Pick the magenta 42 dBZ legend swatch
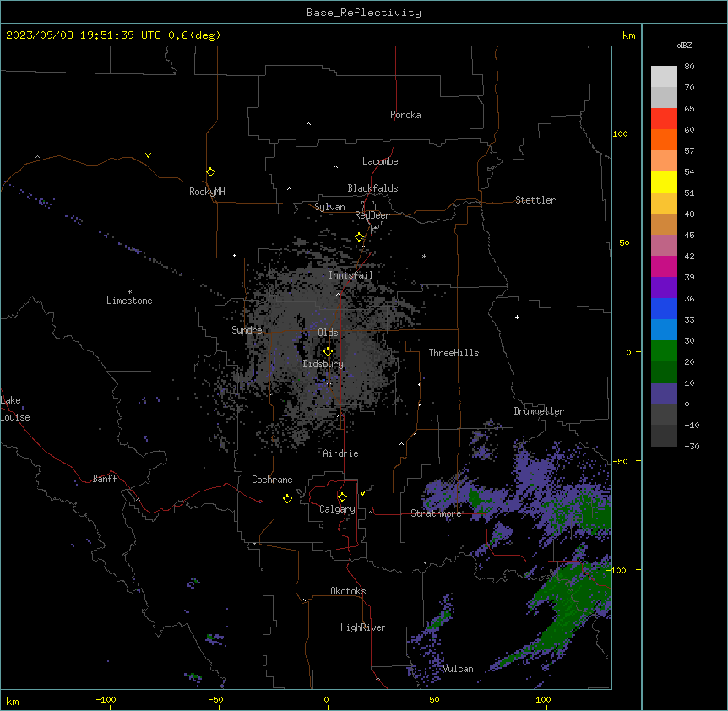Screen dimensions: 728x711 pyautogui.click(x=664, y=266)
